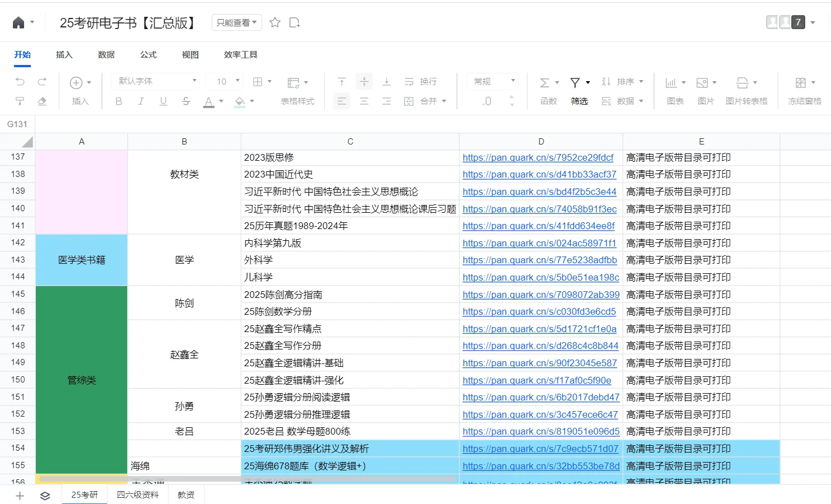Image resolution: width=831 pixels, height=504 pixels.
Task: Click the sort 排序 icon
Action: [606, 82]
